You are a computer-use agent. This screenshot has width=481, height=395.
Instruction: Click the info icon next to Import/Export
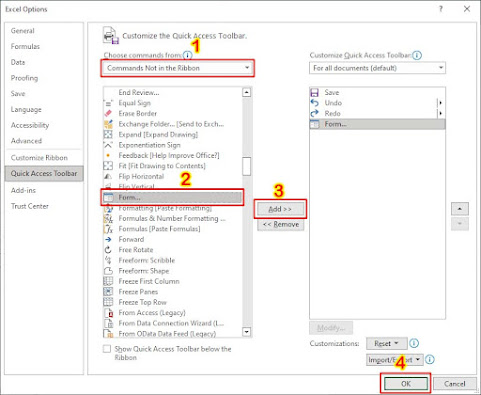(x=430, y=360)
